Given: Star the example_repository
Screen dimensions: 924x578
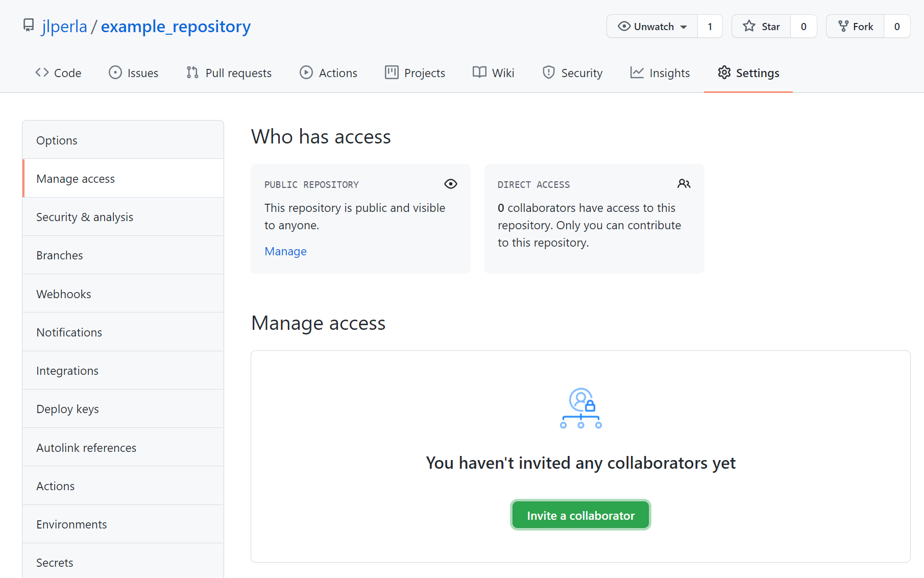Looking at the screenshot, I should (x=761, y=27).
